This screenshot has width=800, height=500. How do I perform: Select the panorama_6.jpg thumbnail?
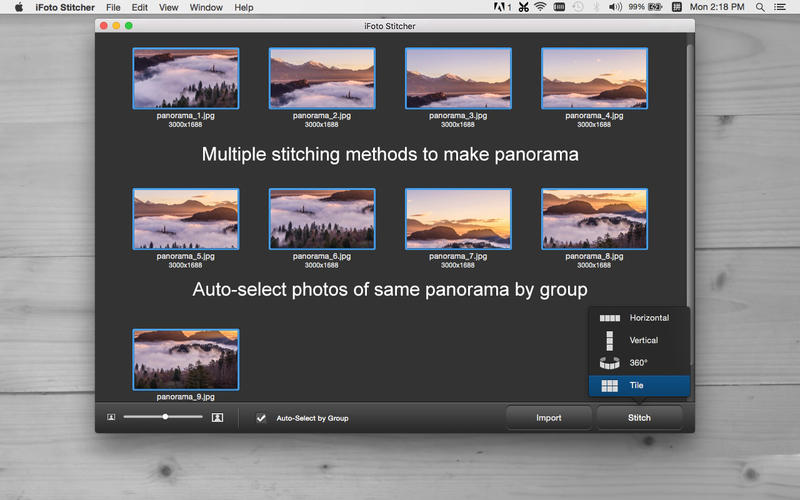(x=322, y=219)
